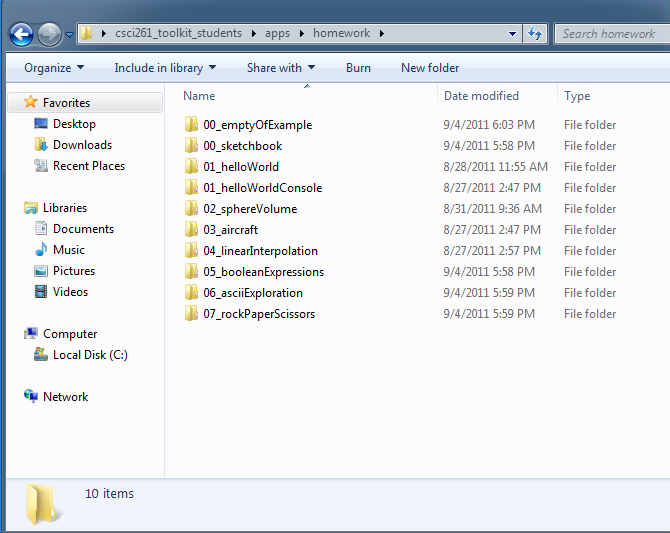Select the Network label

pyautogui.click(x=65, y=397)
